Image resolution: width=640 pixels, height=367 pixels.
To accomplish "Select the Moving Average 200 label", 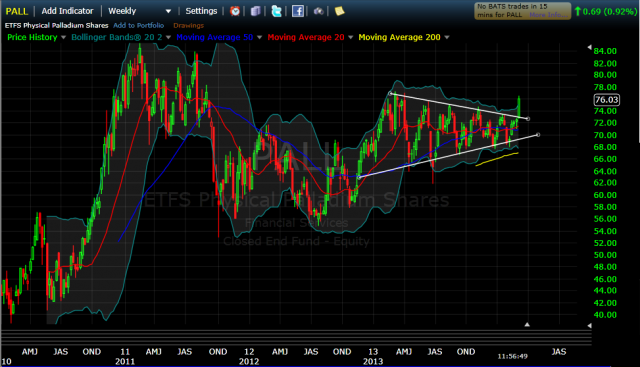I will click(399, 37).
